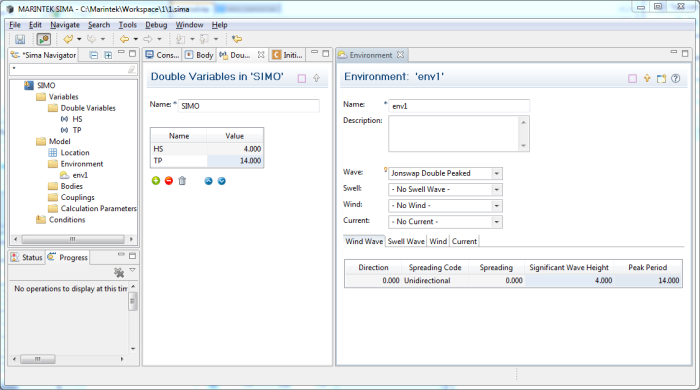Open the Navigate menu
This screenshot has width=700, height=390.
65,25
